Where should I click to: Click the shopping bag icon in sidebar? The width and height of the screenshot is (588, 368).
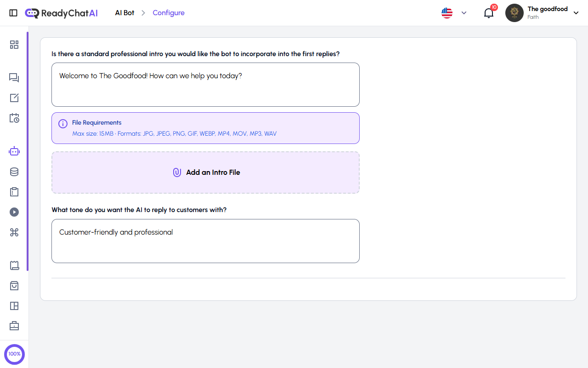pos(14,286)
